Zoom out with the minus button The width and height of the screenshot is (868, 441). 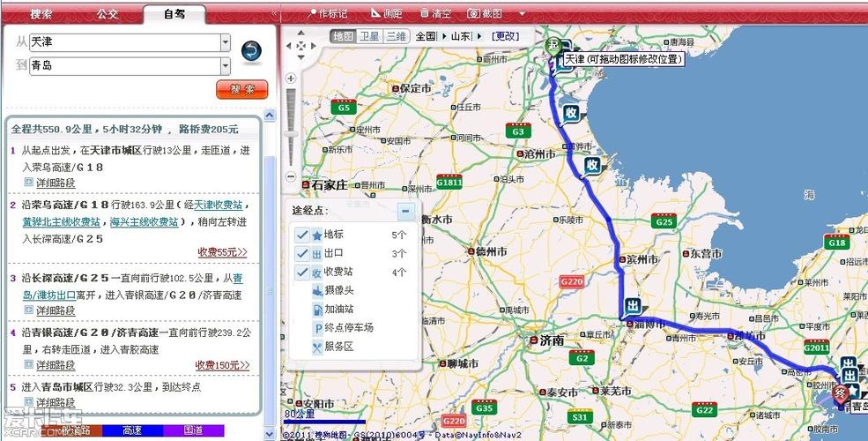coord(291,176)
